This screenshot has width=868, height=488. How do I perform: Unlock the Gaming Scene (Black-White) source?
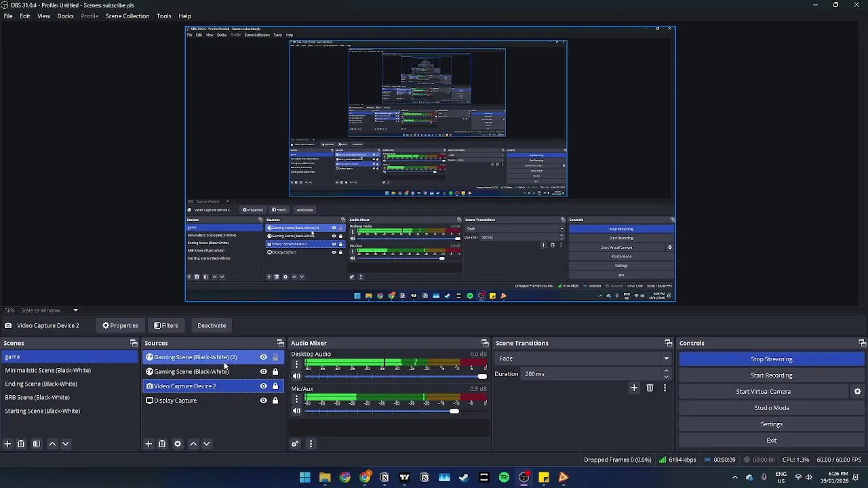pyautogui.click(x=275, y=371)
